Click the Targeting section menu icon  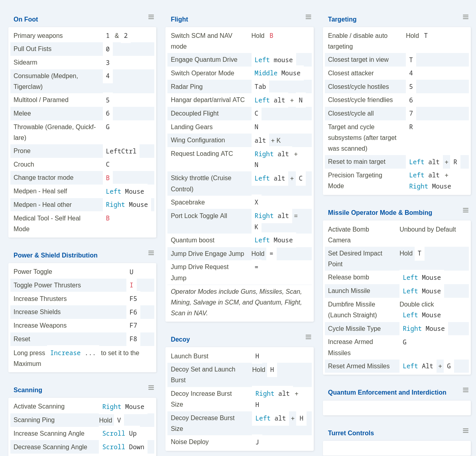coord(465,17)
